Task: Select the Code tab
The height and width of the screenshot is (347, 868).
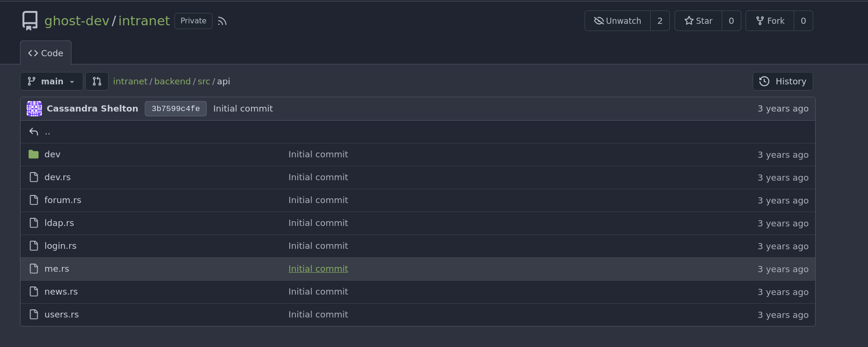Action: coord(46,53)
